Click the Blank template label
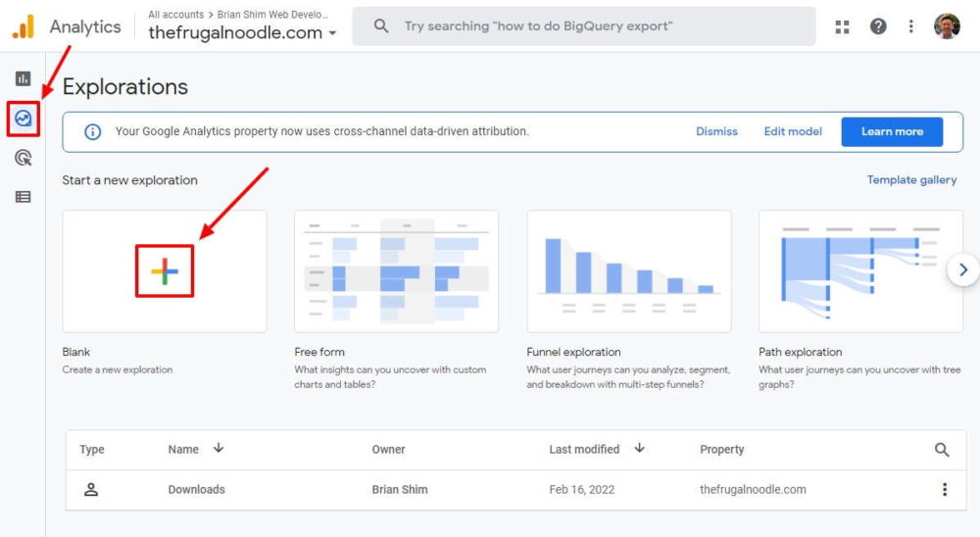The width and height of the screenshot is (980, 537). [x=76, y=352]
